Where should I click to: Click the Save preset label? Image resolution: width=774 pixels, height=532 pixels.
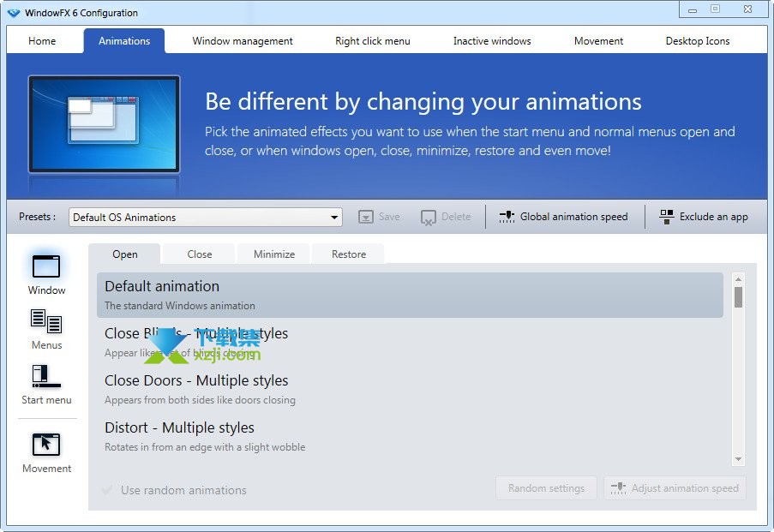tap(389, 217)
